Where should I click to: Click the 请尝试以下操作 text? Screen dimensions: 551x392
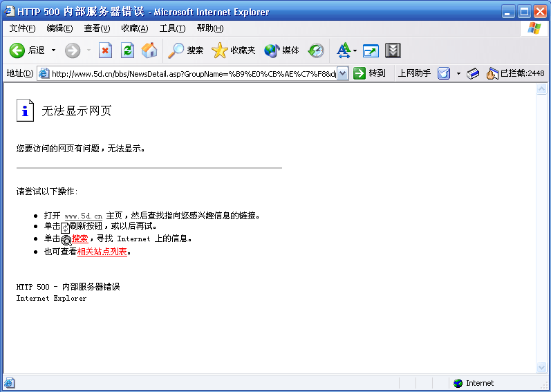[47, 192]
